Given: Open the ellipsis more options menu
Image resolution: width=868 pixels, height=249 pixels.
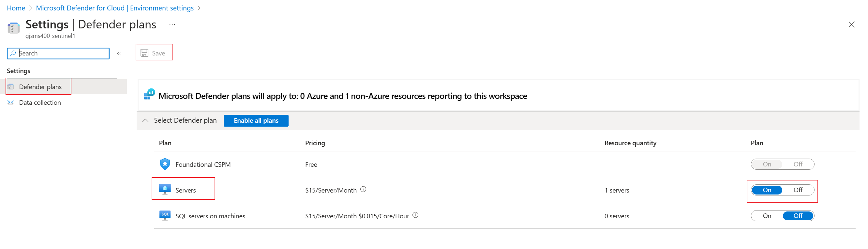Looking at the screenshot, I should (172, 24).
